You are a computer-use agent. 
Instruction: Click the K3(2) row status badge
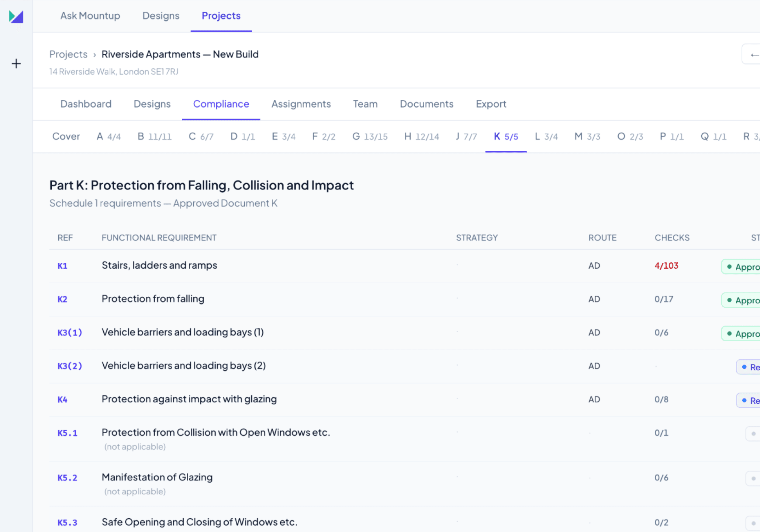click(748, 367)
